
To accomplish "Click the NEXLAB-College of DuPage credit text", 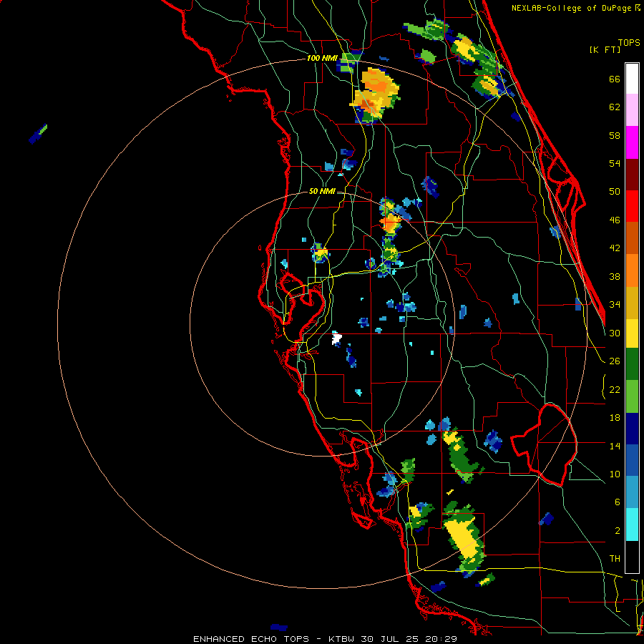I will (575, 8).
